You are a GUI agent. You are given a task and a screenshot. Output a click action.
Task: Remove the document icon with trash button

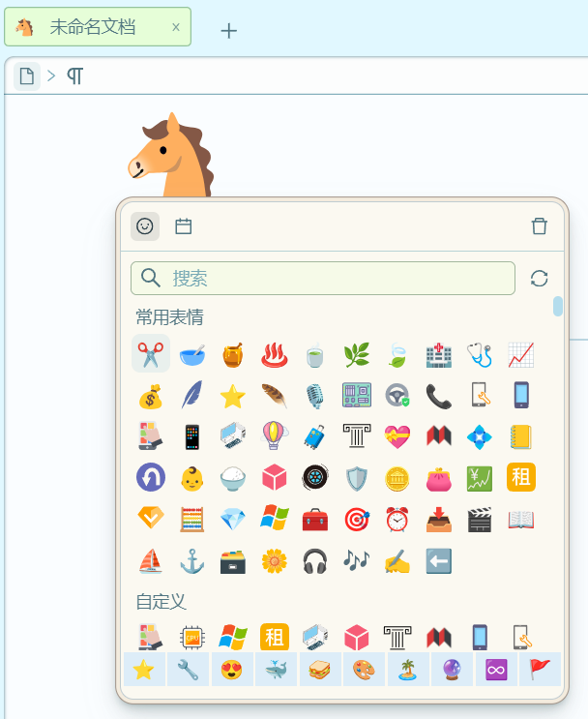coord(539,226)
